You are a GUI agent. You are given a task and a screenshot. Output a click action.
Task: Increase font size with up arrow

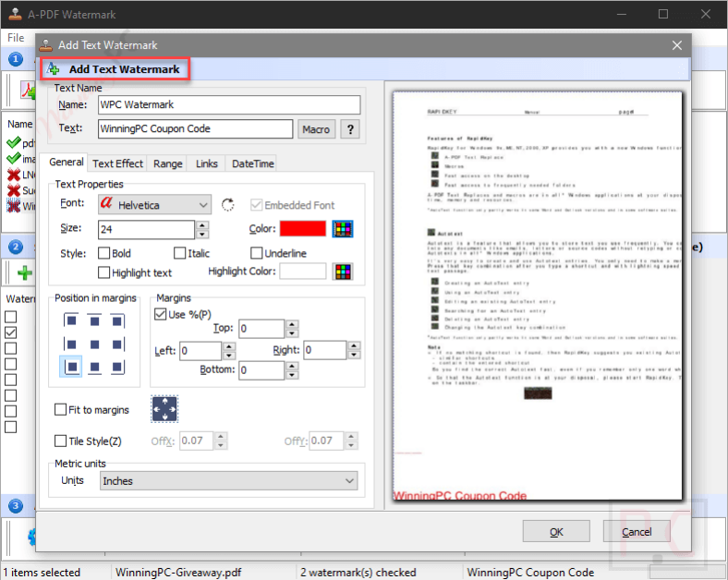coord(202,225)
